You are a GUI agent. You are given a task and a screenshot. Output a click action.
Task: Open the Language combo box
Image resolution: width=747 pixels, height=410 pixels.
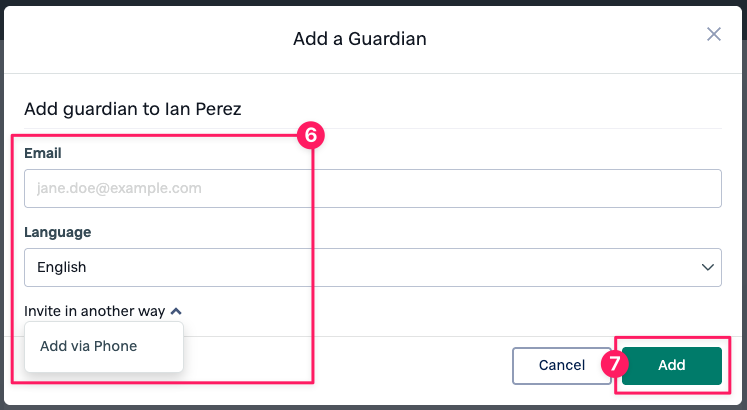coord(372,268)
